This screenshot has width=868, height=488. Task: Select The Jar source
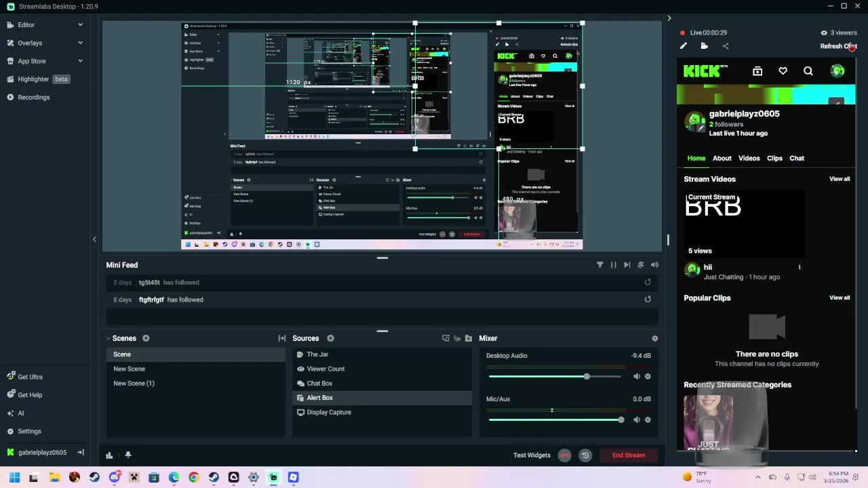point(382,354)
